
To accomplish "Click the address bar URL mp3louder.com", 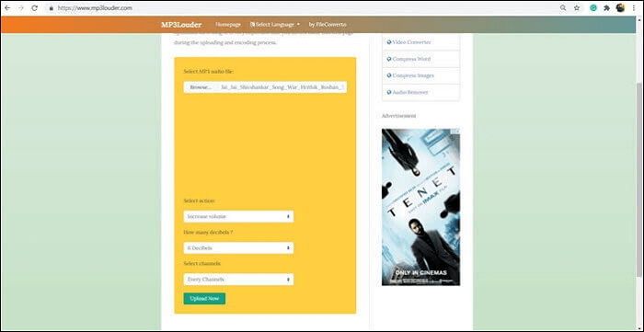I will pyautogui.click(x=95, y=7).
